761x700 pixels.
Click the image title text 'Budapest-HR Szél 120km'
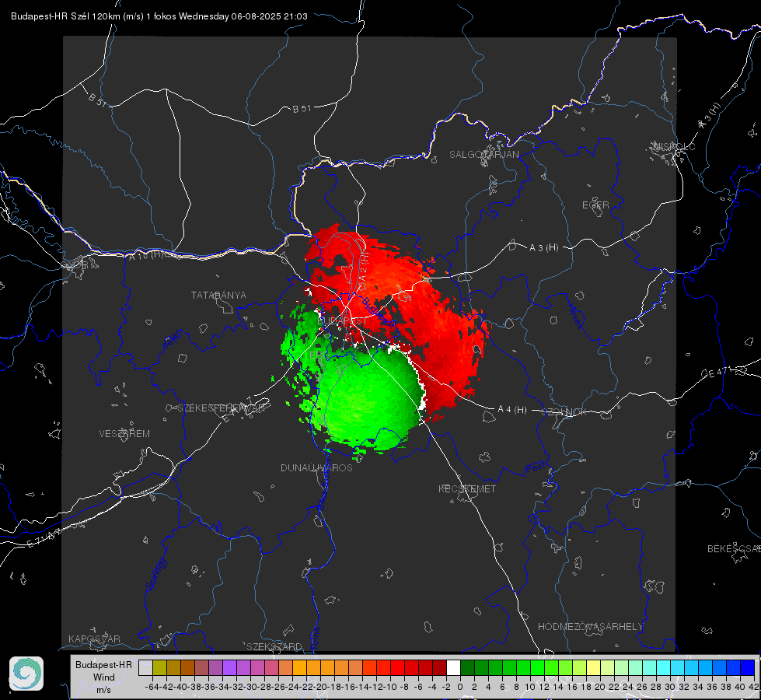tap(65, 16)
